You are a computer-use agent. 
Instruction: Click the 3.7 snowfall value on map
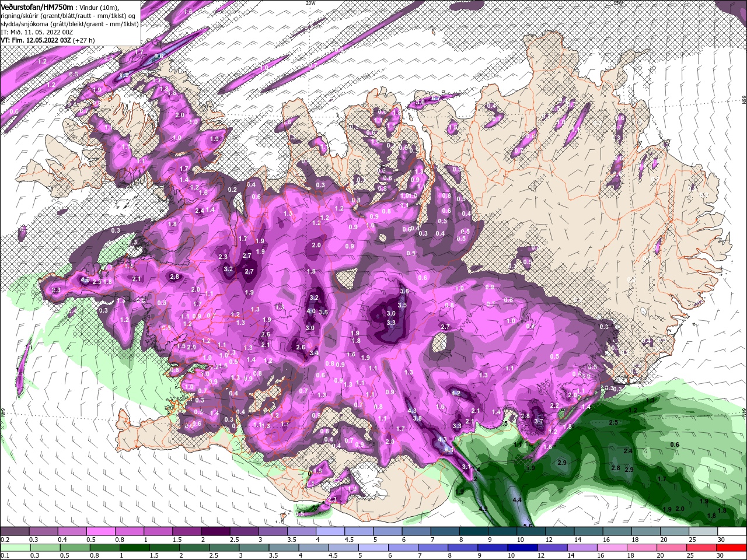tap(539, 421)
